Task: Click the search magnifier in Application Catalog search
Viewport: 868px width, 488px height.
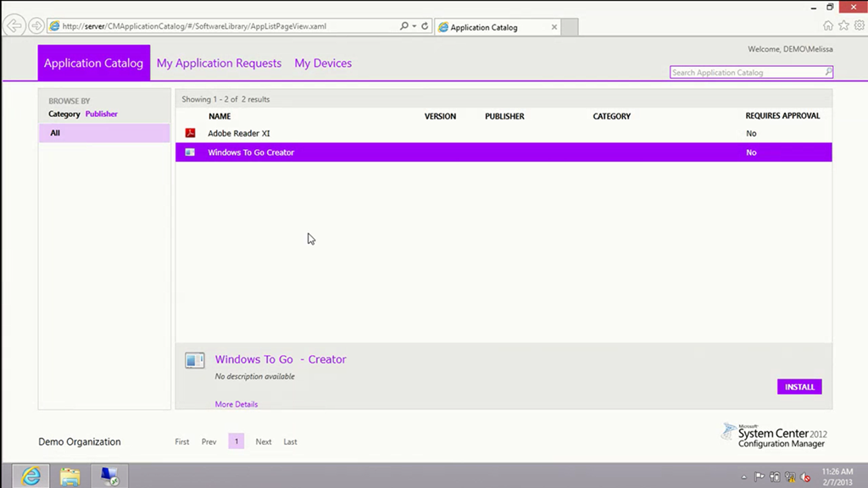Action: 828,73
